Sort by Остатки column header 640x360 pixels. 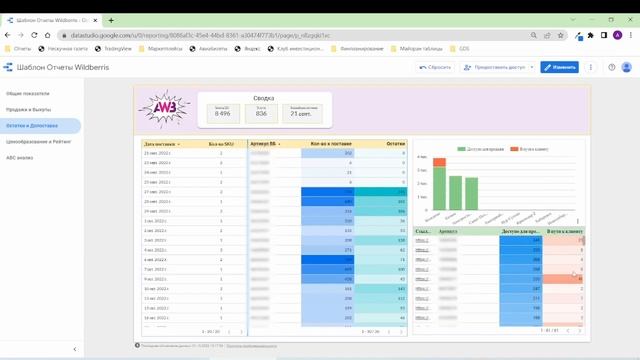(396, 144)
